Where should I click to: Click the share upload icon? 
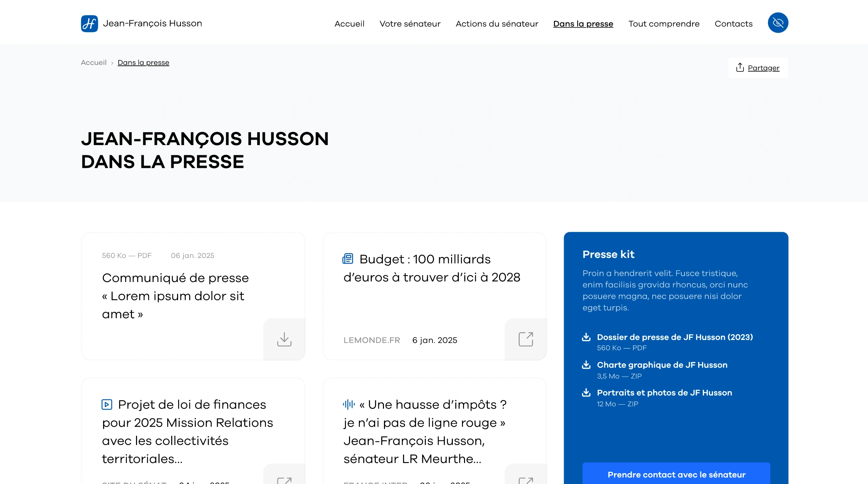(x=740, y=67)
